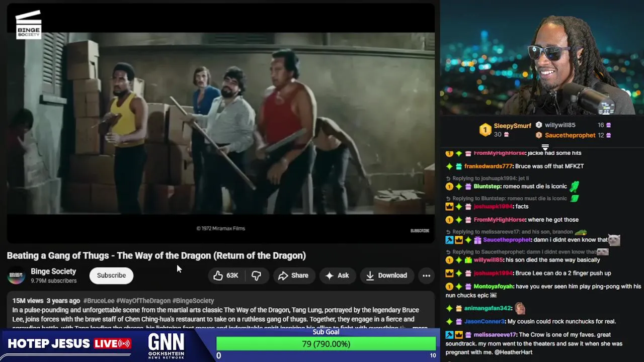Click willywill85 username in chat message
Viewport: 644px width, 362px height.
tap(488, 260)
